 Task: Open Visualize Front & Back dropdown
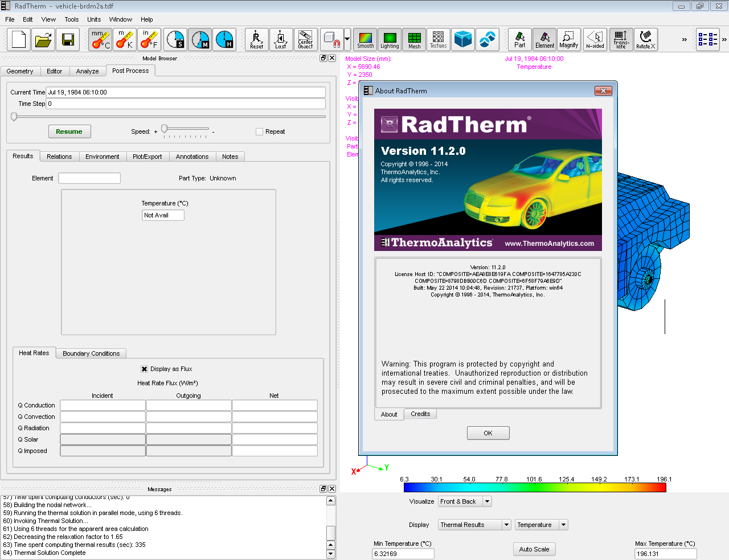tap(487, 501)
